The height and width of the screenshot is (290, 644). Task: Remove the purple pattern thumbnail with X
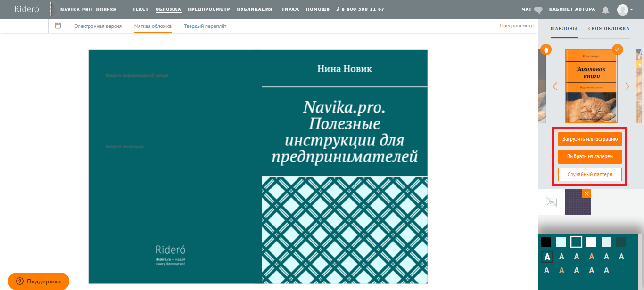(x=586, y=193)
